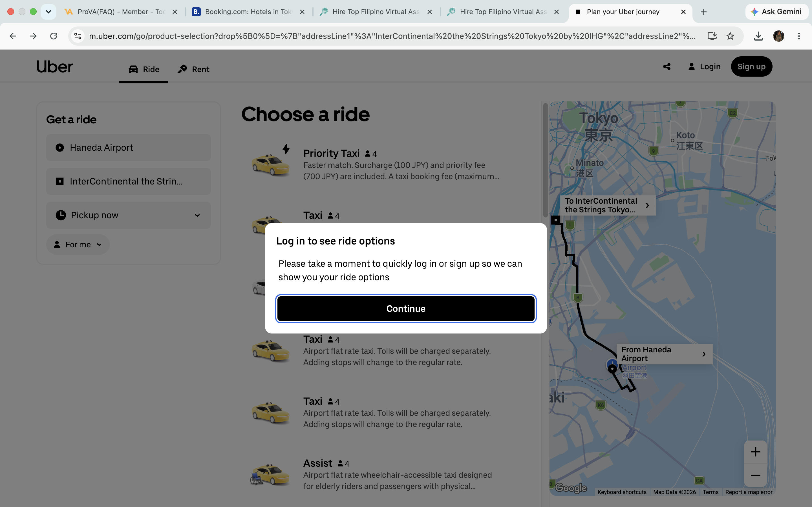Click the site information icon in address bar
The height and width of the screenshot is (507, 812).
78,36
